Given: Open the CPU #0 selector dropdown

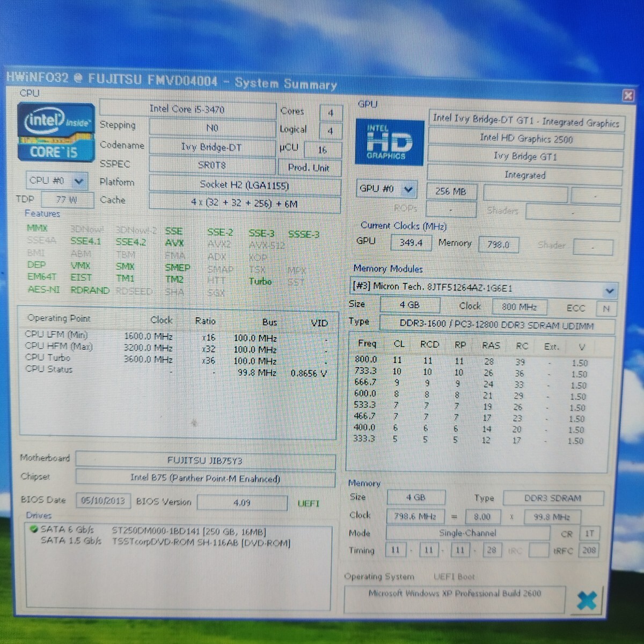Looking at the screenshot, I should [x=56, y=181].
